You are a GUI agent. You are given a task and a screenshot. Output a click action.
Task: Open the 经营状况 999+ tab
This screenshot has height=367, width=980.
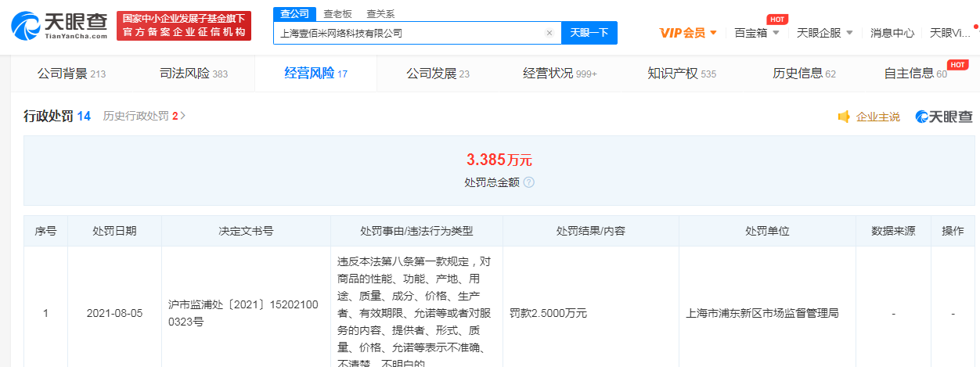(560, 74)
